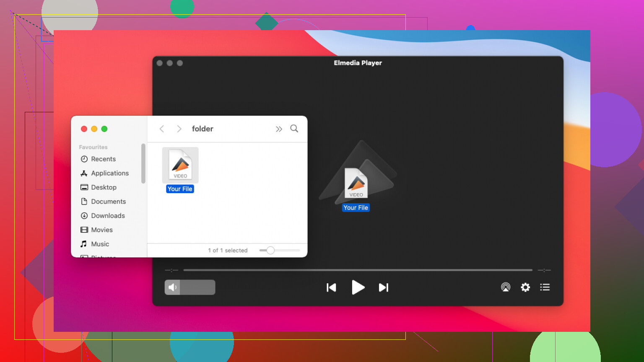Select Documents in the sidebar
Viewport: 644px width, 362px height.
click(x=108, y=202)
